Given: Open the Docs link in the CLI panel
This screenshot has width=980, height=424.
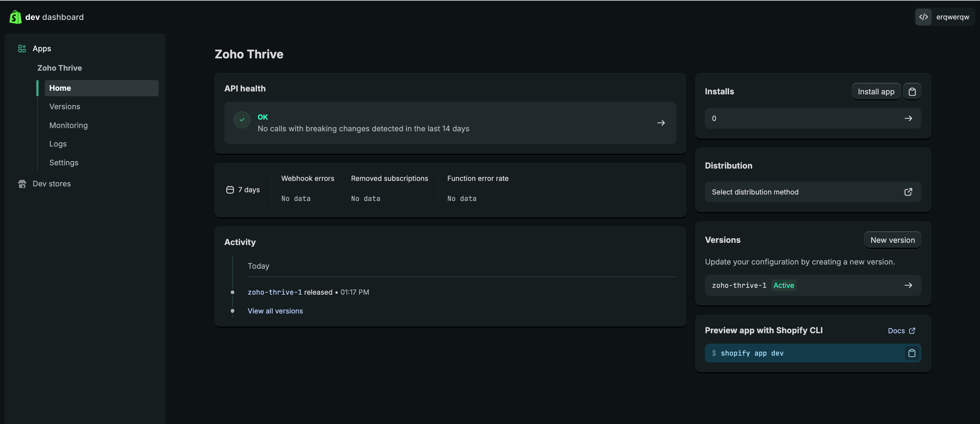Looking at the screenshot, I should (901, 331).
